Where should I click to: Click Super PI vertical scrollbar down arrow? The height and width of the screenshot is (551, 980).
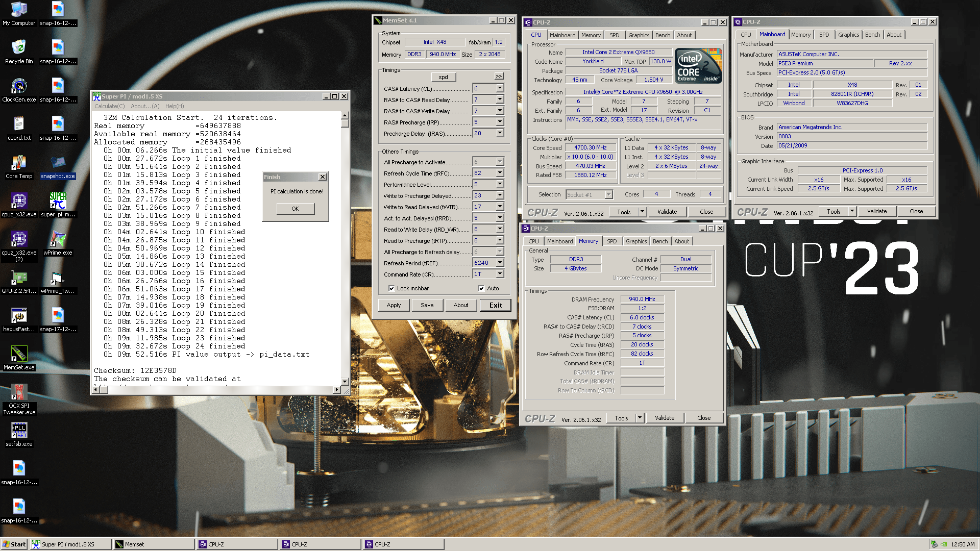[345, 381]
